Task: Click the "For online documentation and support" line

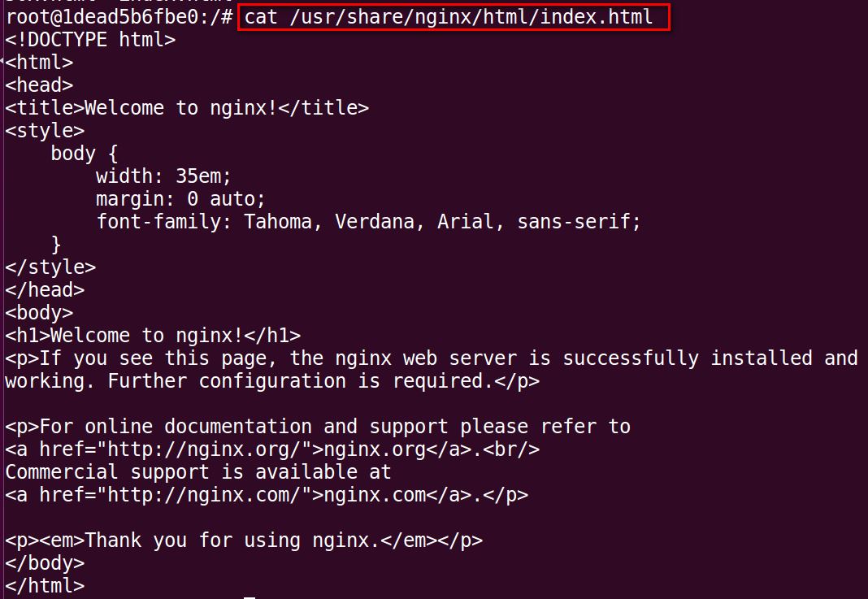Action: click(x=317, y=426)
